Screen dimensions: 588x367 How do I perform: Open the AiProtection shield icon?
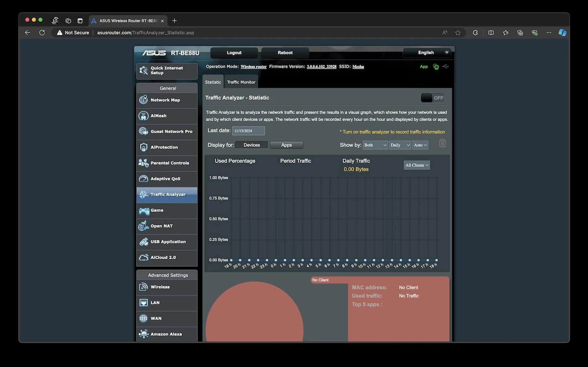143,147
